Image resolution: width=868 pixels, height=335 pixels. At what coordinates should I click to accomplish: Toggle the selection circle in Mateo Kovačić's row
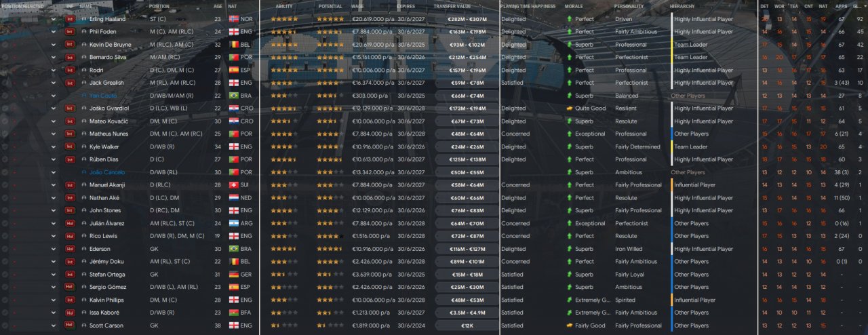click(x=5, y=121)
